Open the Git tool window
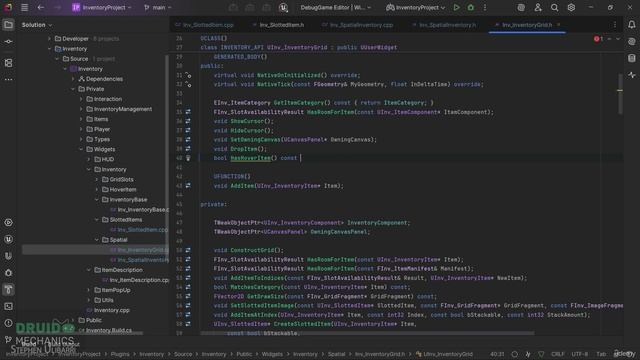This screenshot has height=360, width=640. [8, 340]
